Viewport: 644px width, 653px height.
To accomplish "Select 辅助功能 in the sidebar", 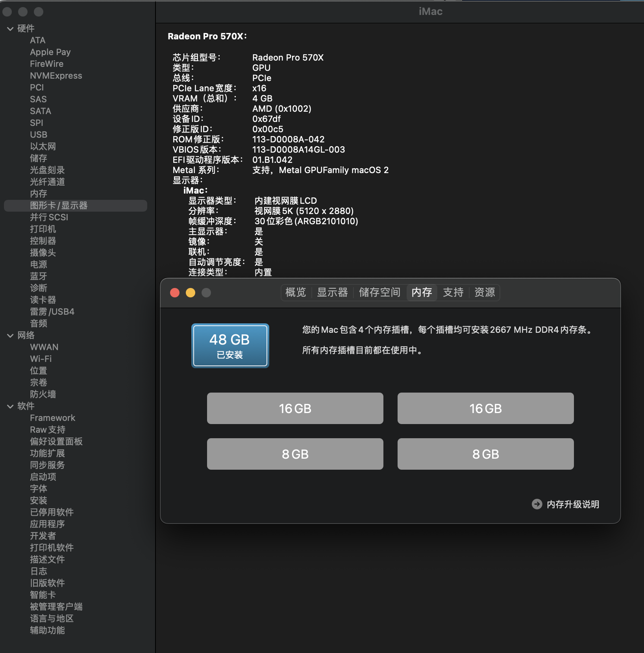I will pyautogui.click(x=47, y=630).
